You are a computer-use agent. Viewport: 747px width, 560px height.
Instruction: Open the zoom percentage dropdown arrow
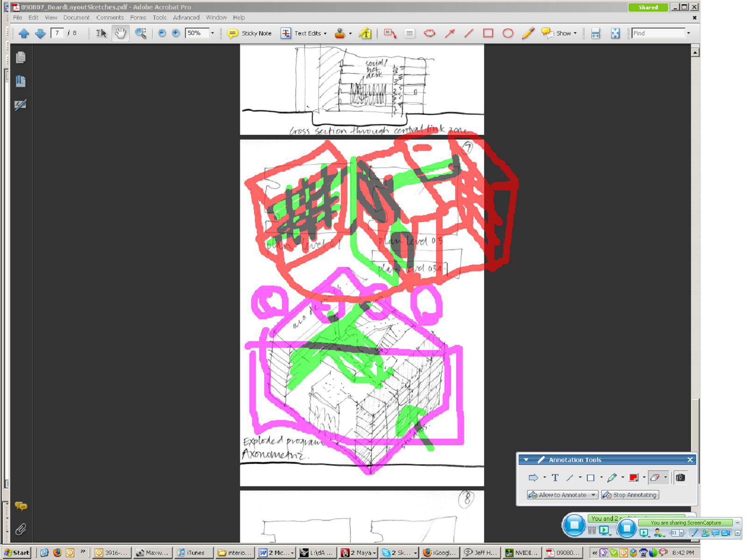click(x=212, y=33)
